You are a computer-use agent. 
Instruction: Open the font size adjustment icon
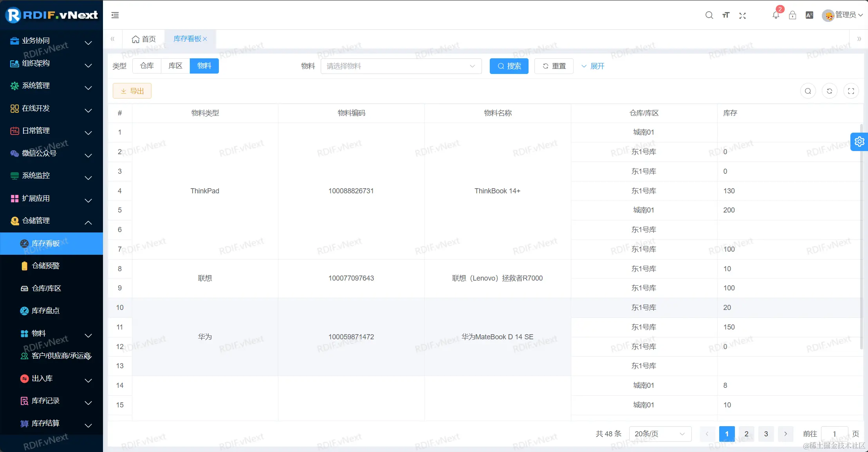[726, 15]
